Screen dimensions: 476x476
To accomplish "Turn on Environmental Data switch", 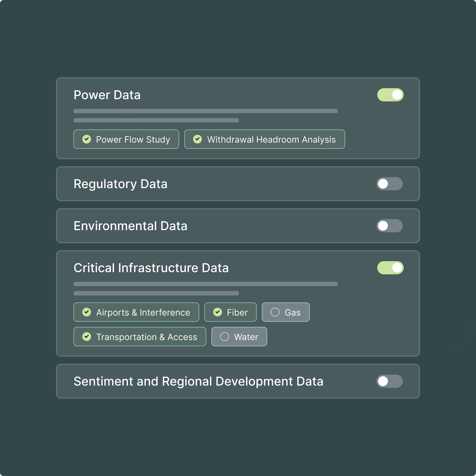I will point(389,226).
